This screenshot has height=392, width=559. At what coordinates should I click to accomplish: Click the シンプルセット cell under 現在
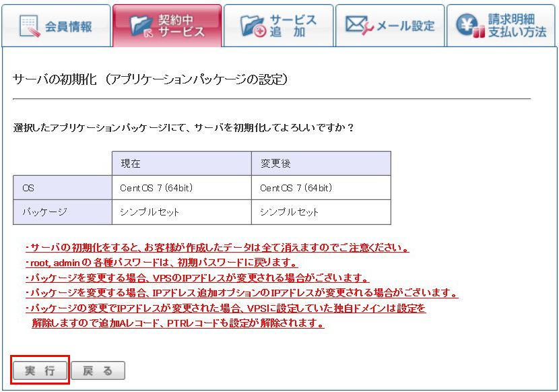pos(181,212)
